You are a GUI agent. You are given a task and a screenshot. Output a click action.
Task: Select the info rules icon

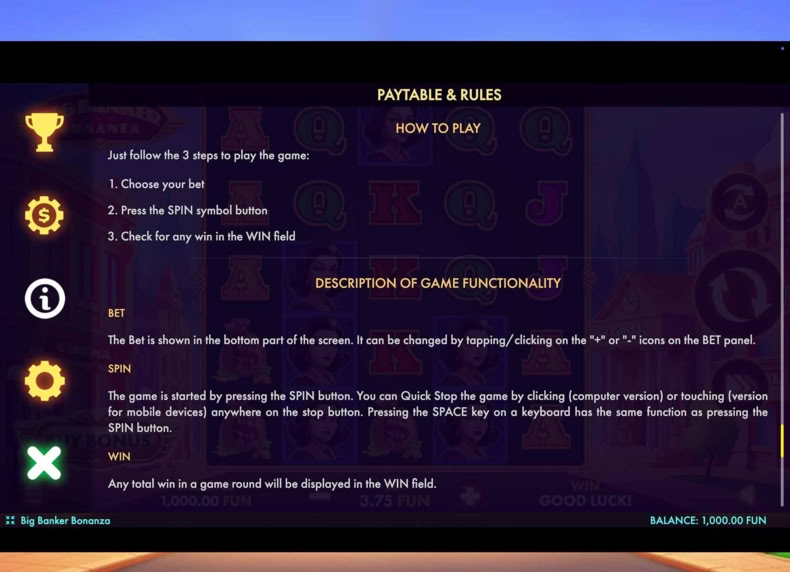(x=45, y=298)
